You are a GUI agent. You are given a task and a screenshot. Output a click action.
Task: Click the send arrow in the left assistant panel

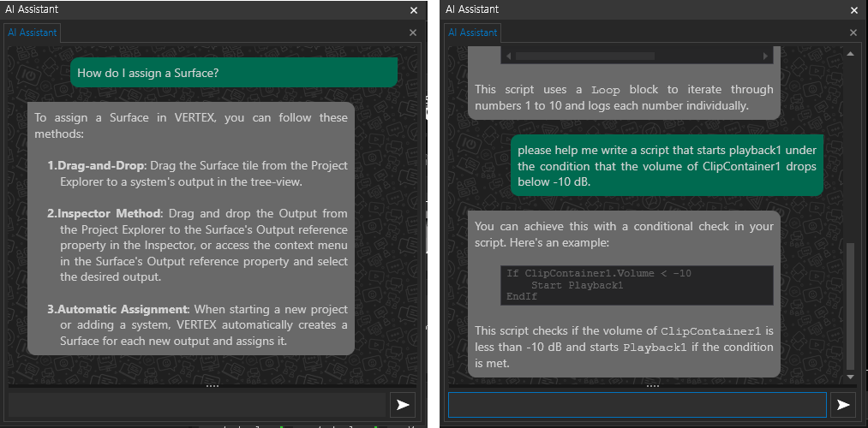403,405
